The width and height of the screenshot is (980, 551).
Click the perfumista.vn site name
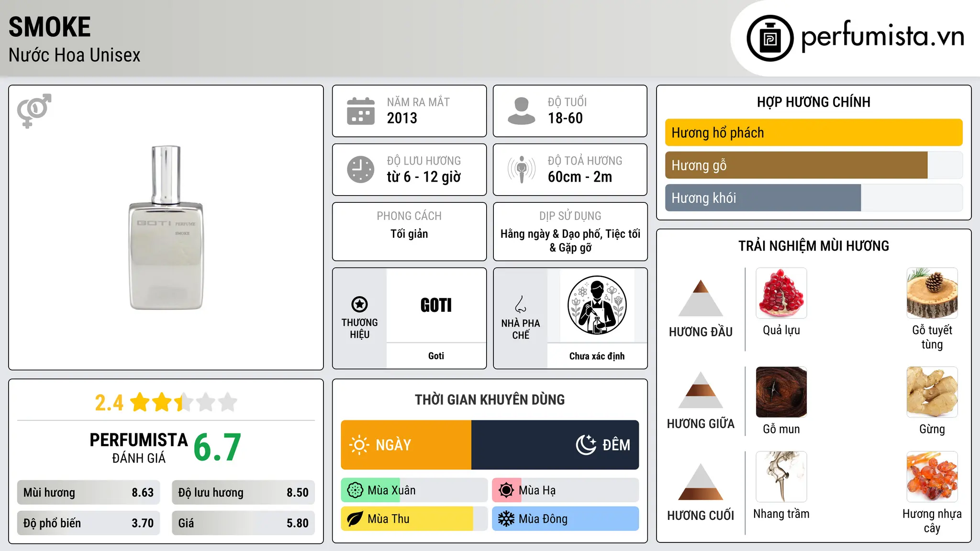(883, 36)
